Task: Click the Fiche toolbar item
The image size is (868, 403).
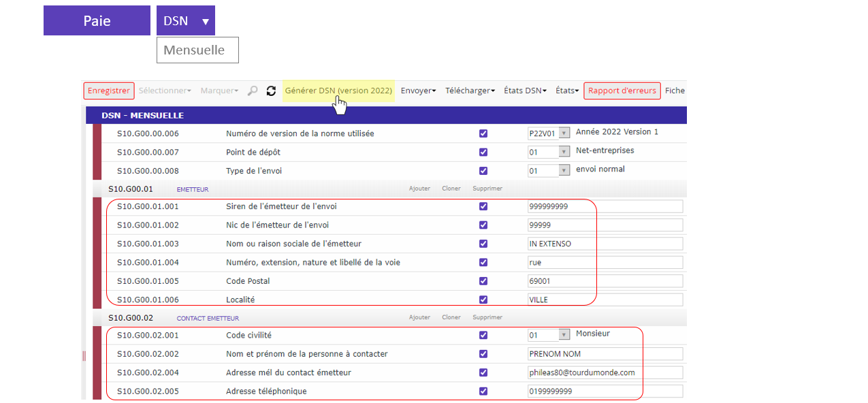Action: [675, 91]
